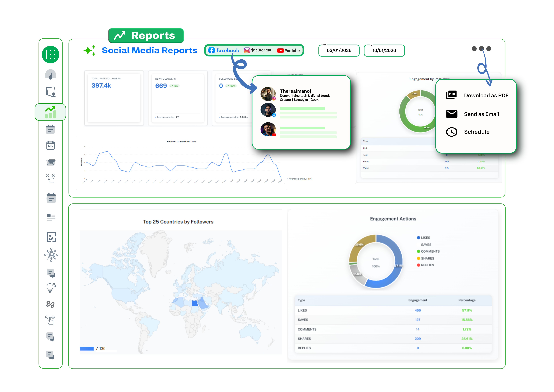
Task: Open the dashboard gauge icon in sidebar
Action: point(50,75)
